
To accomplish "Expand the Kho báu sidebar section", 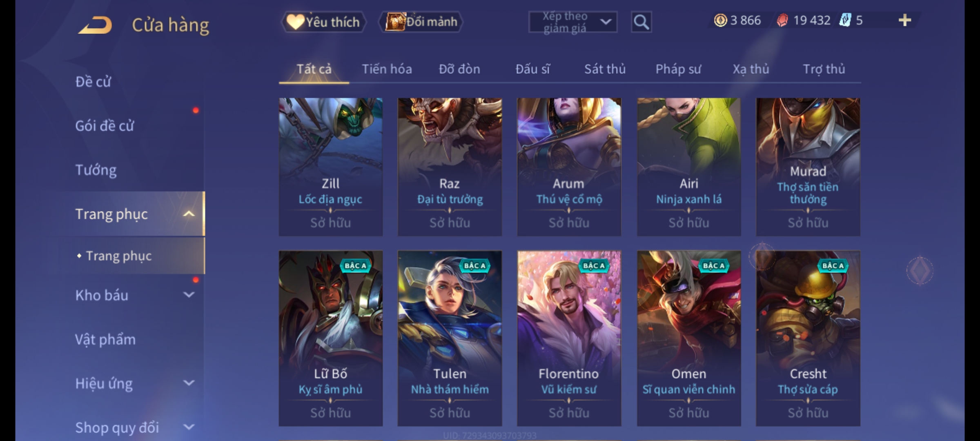I will click(189, 295).
